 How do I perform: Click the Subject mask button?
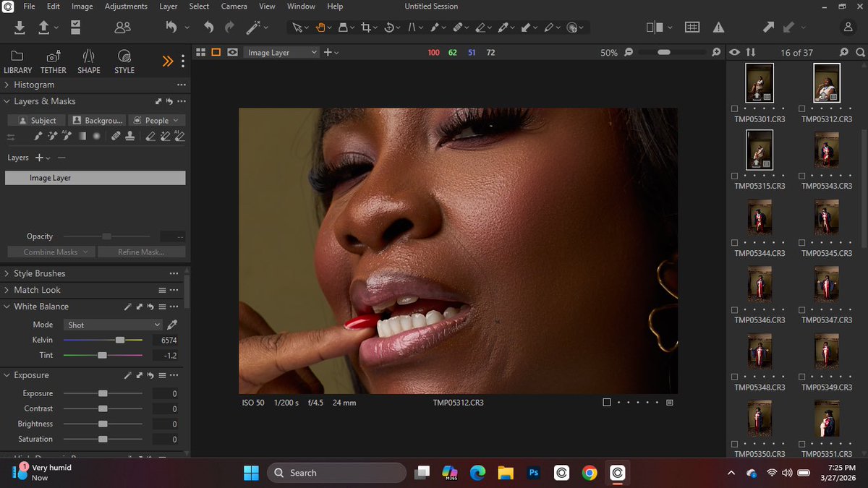pyautogui.click(x=37, y=121)
